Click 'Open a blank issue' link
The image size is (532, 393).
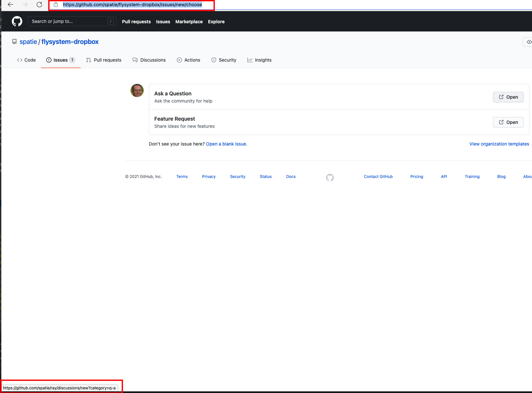pyautogui.click(x=226, y=144)
